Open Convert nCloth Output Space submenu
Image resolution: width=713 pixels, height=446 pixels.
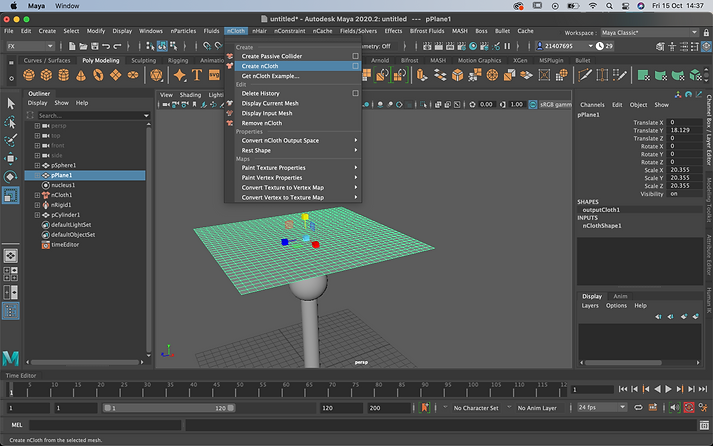pyautogui.click(x=298, y=140)
